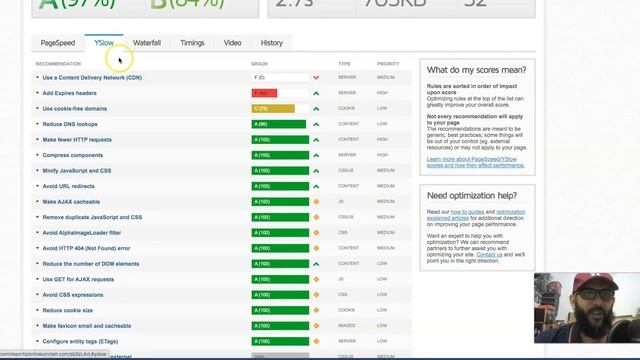Viewport: 640px width, 360px height.
Task: Click orange diamond on Reduce cookie size row
Action: pyautogui.click(x=316, y=310)
